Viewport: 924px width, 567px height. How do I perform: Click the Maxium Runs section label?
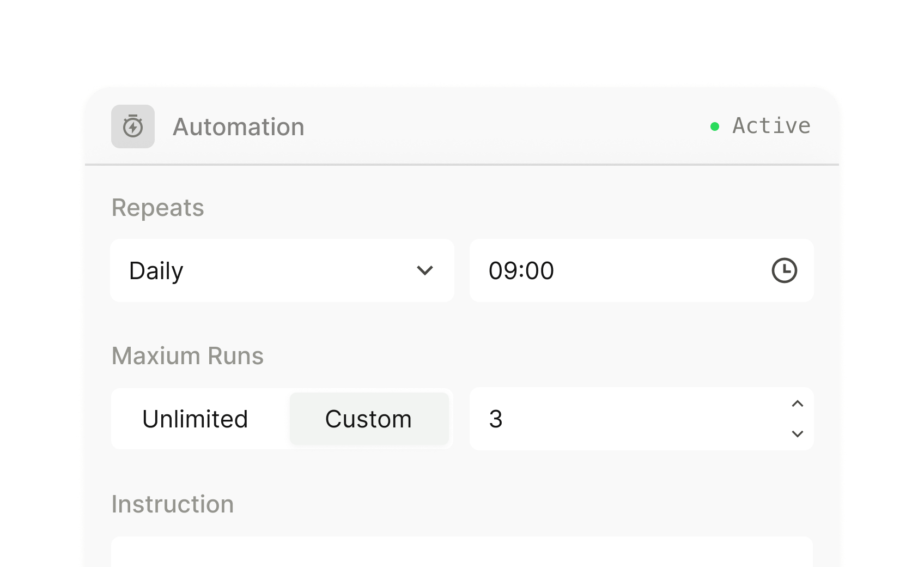[x=187, y=355]
